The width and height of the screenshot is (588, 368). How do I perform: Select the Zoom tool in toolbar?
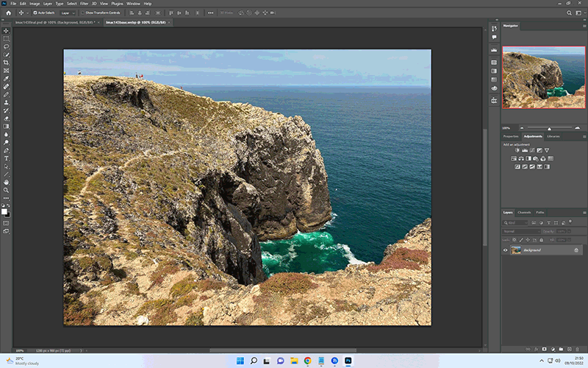(6, 190)
